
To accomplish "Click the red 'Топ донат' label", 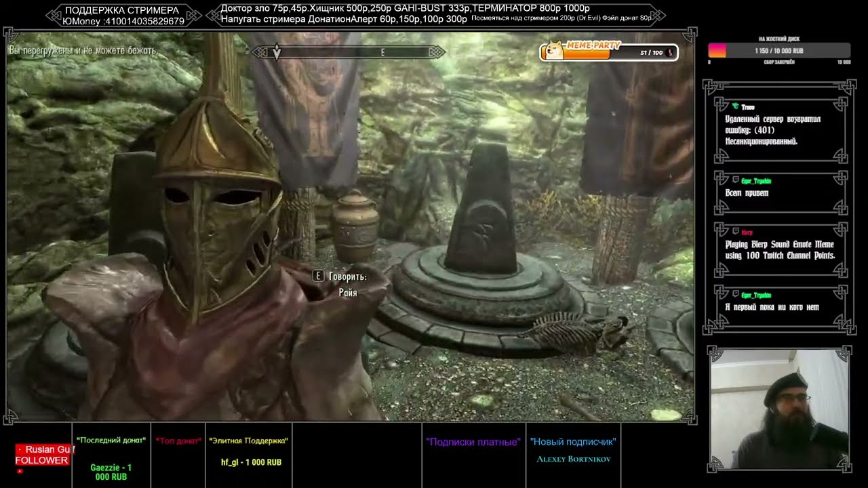I will point(179,441).
